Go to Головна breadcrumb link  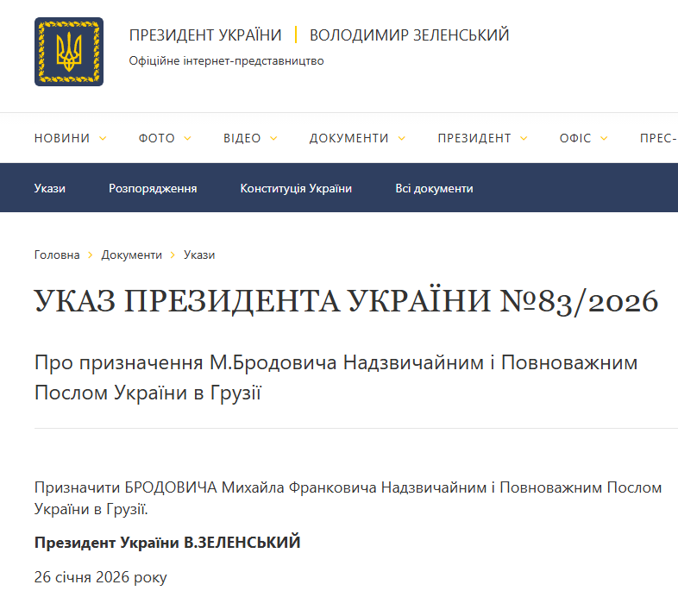(57, 255)
